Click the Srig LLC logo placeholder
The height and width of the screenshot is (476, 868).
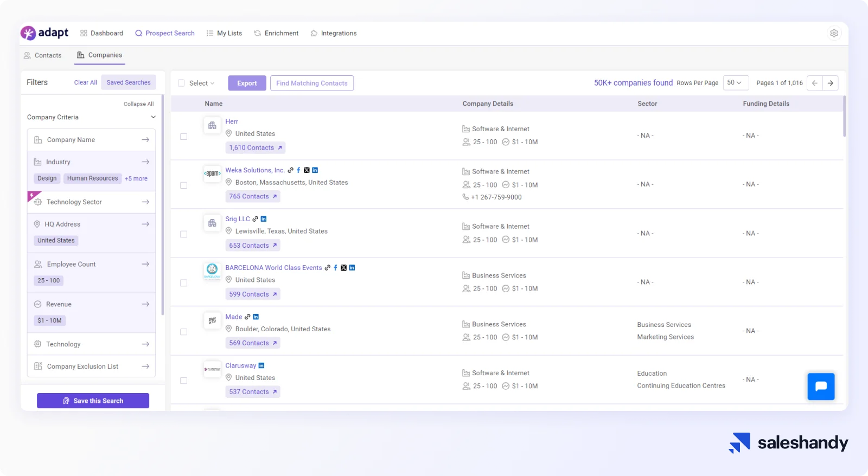coord(212,223)
